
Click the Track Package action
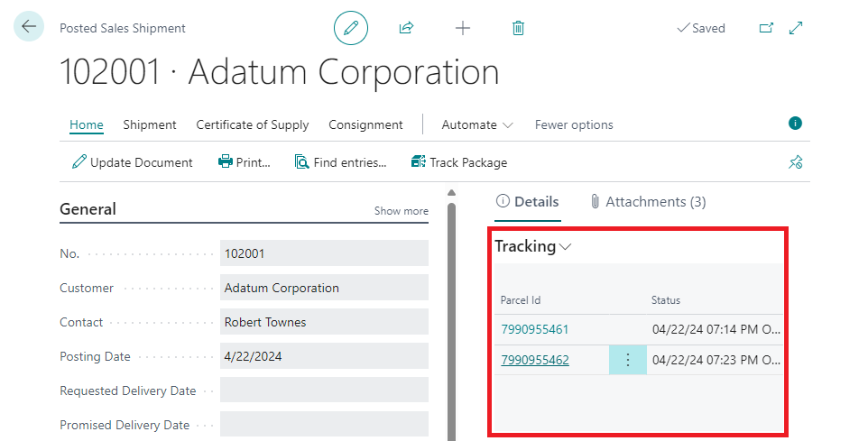[x=458, y=162]
